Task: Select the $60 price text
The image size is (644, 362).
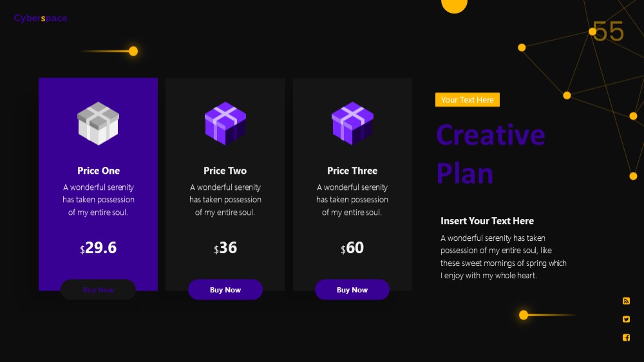Action: point(352,248)
